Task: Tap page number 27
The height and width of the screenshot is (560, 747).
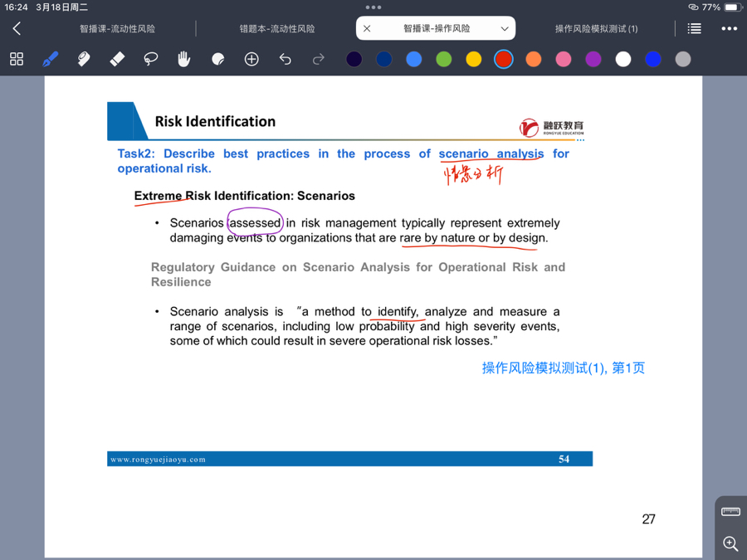Action: tap(649, 519)
